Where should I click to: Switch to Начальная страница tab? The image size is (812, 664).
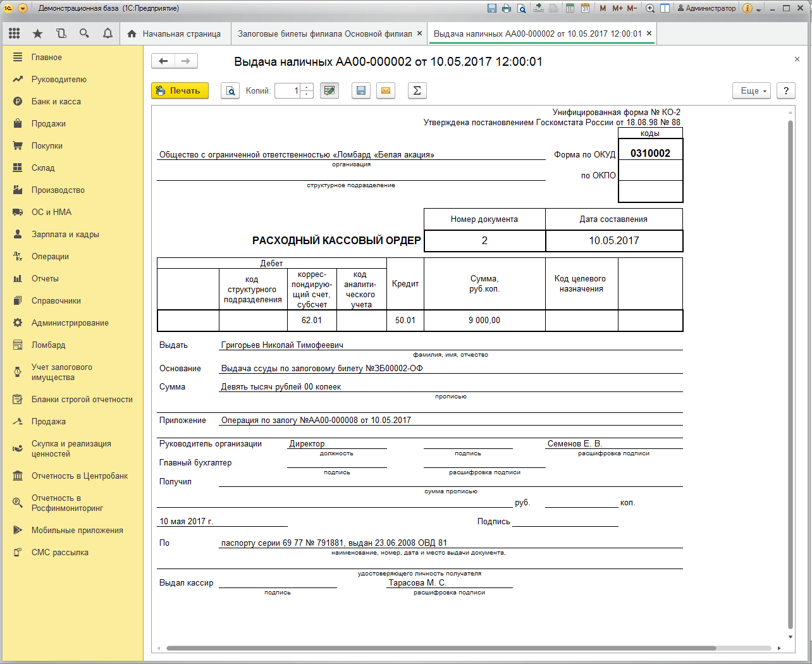coord(175,34)
